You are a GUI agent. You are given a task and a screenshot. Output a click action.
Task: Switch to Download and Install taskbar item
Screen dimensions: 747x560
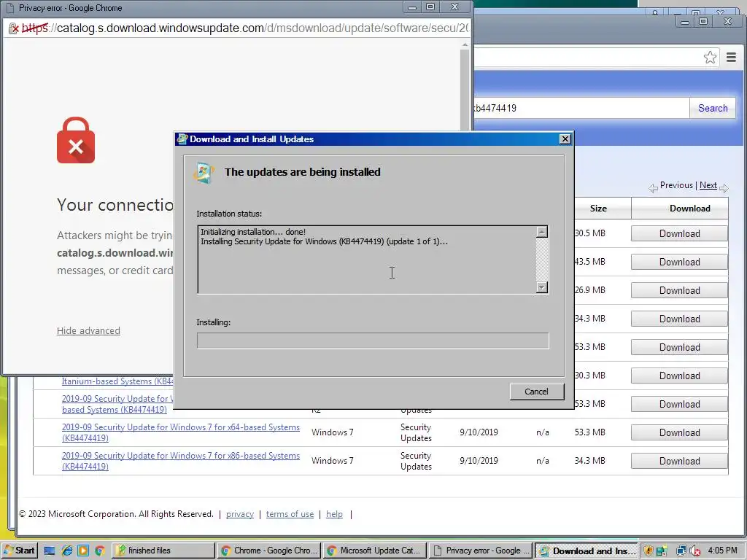tap(587, 551)
